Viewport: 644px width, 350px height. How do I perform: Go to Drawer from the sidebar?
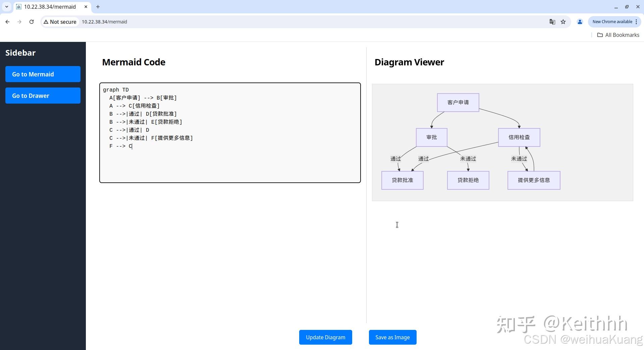43,96
